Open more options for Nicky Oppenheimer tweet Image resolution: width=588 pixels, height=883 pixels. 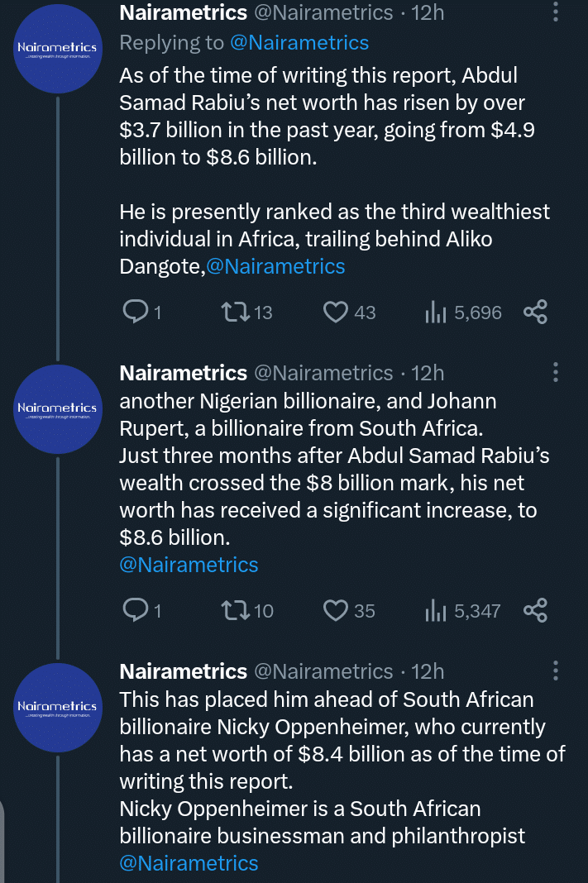(555, 671)
